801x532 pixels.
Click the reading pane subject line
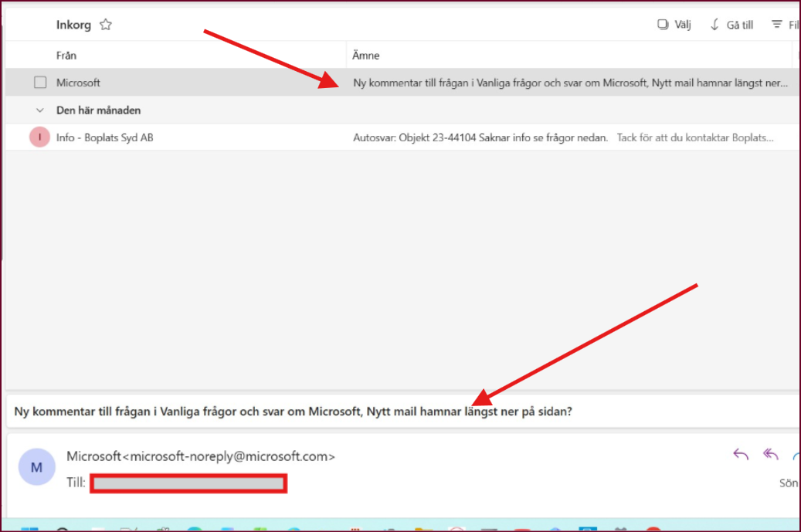(x=294, y=412)
